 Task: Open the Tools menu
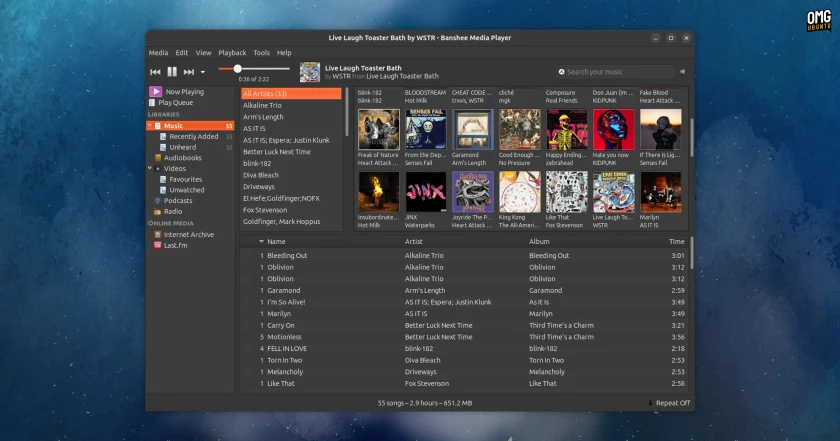pos(261,53)
